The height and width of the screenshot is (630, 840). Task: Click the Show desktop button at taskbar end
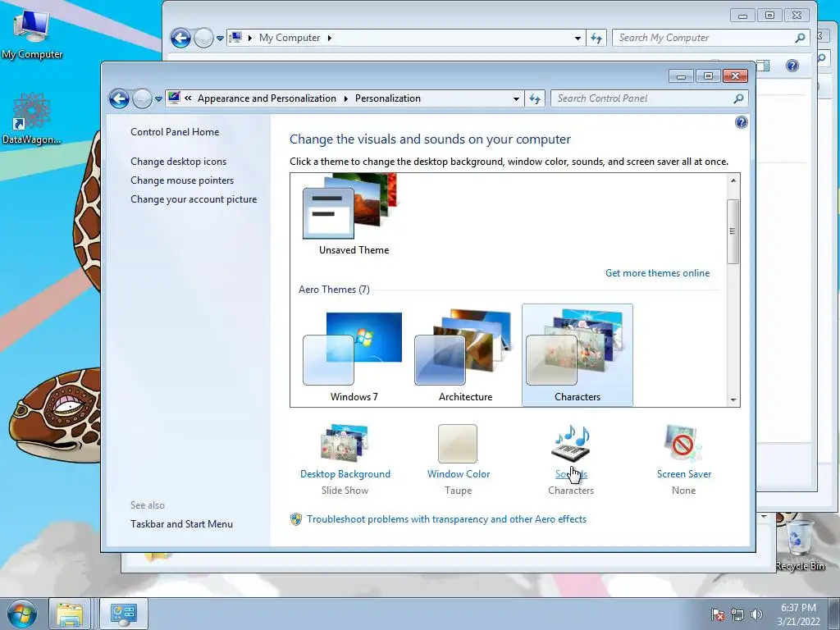pyautogui.click(x=834, y=614)
